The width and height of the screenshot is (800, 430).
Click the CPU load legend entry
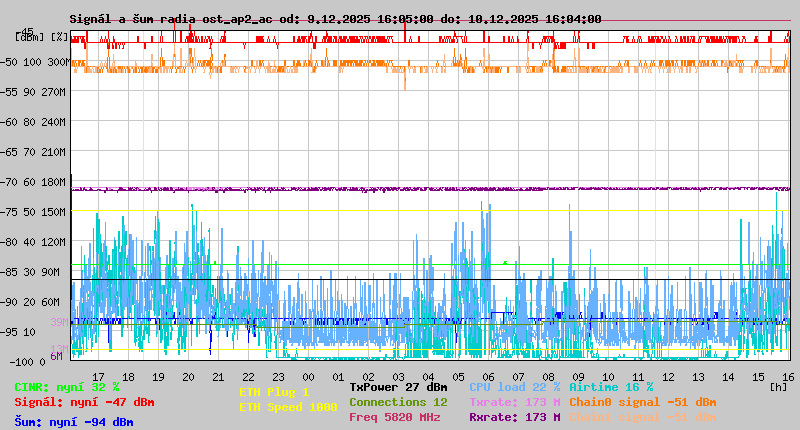point(514,387)
